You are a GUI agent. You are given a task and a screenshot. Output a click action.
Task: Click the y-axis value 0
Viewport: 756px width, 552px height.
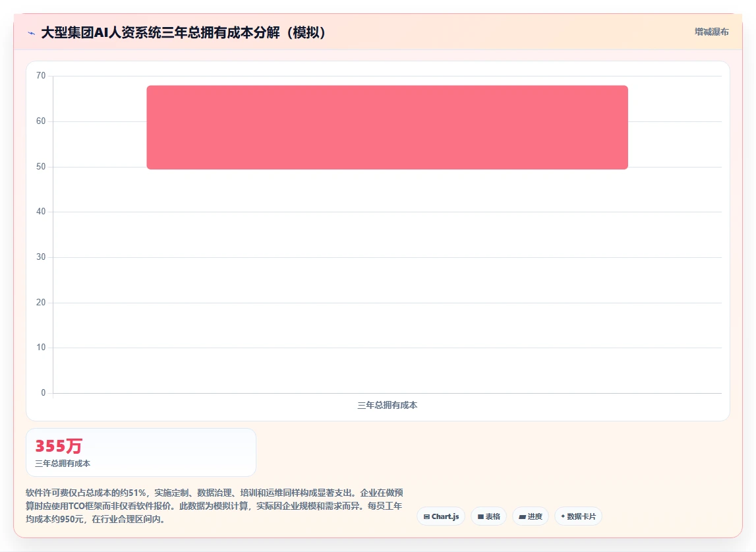44,393
